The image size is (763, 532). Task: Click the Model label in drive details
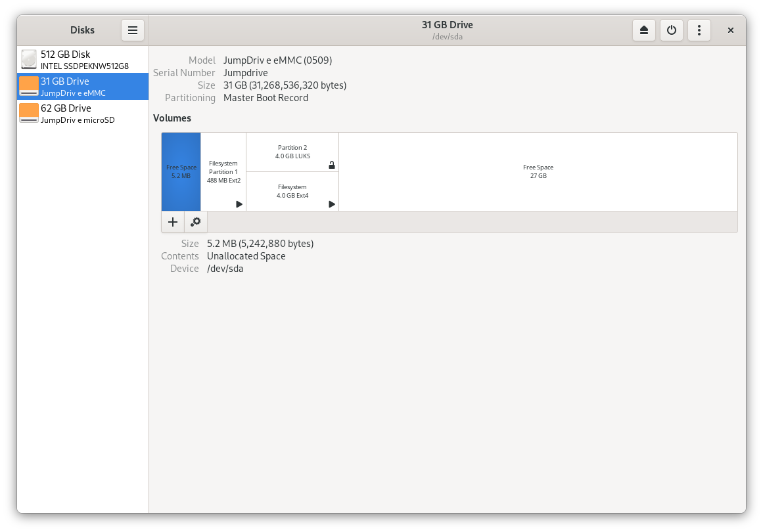click(202, 60)
